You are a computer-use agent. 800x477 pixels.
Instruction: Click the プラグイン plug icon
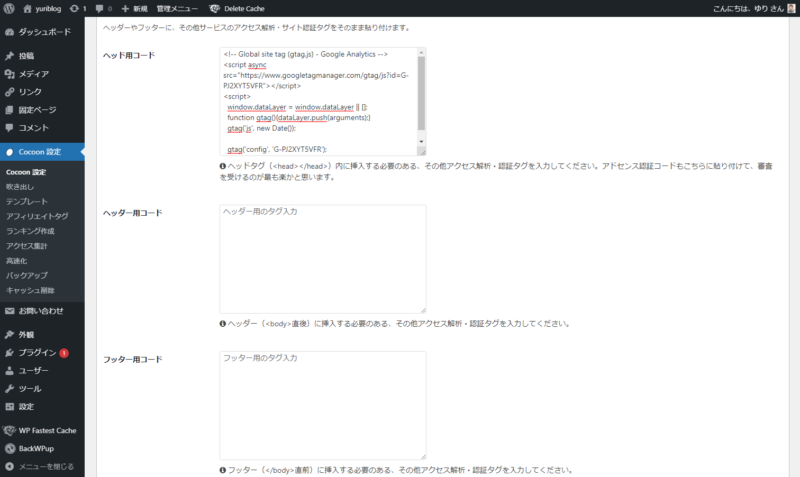[x=9, y=353]
